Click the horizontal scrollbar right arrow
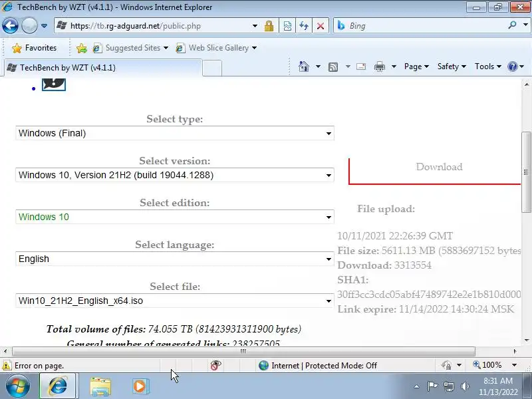 (515, 351)
